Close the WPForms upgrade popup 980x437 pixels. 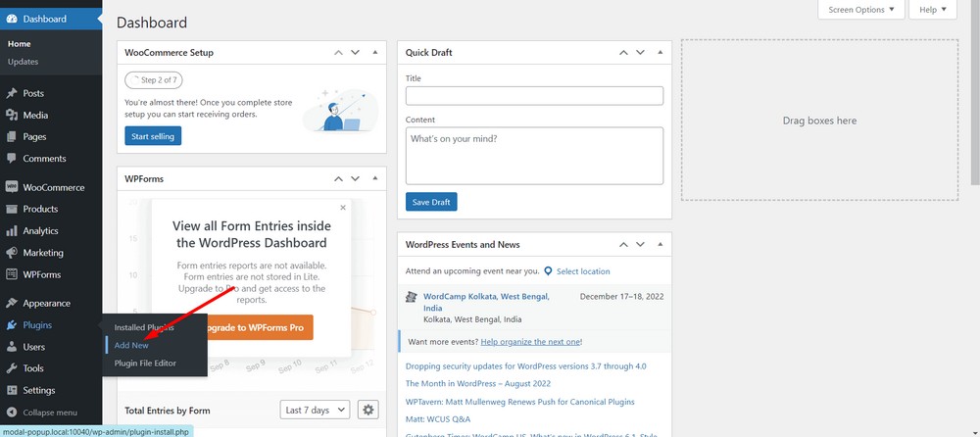(x=342, y=208)
